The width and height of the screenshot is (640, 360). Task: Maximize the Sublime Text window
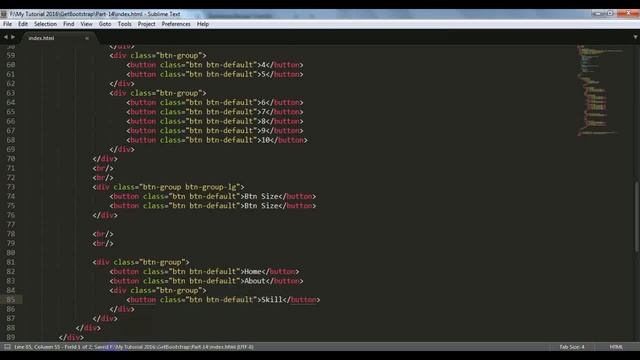point(610,13)
